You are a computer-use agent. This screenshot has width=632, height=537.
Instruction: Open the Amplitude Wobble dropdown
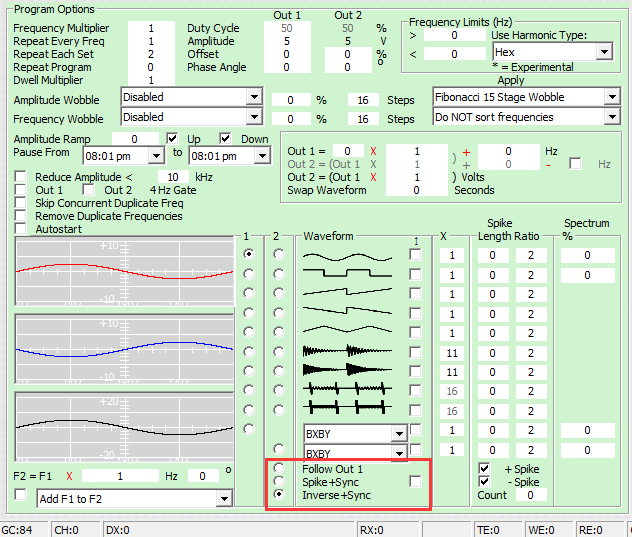(x=253, y=97)
